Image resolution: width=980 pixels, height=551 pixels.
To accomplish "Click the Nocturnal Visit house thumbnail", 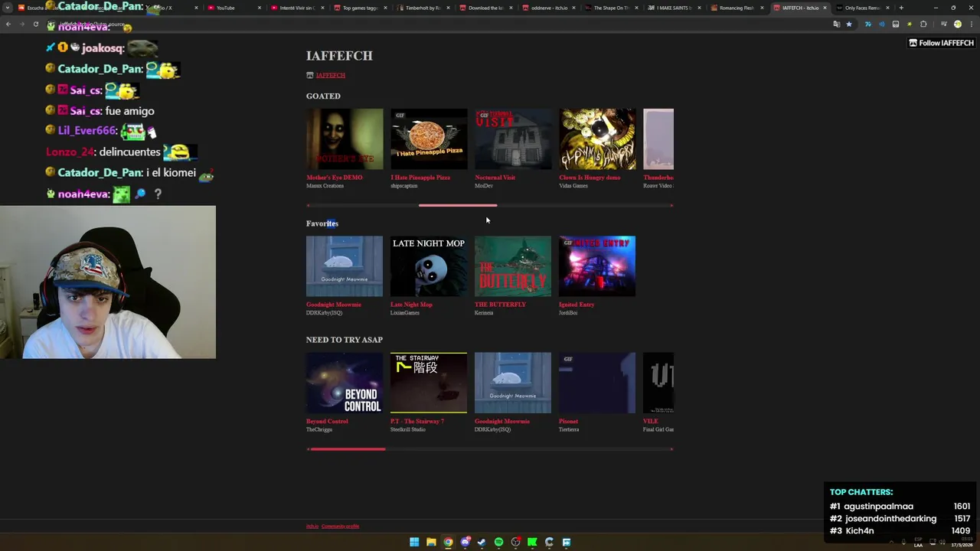I will (x=513, y=139).
